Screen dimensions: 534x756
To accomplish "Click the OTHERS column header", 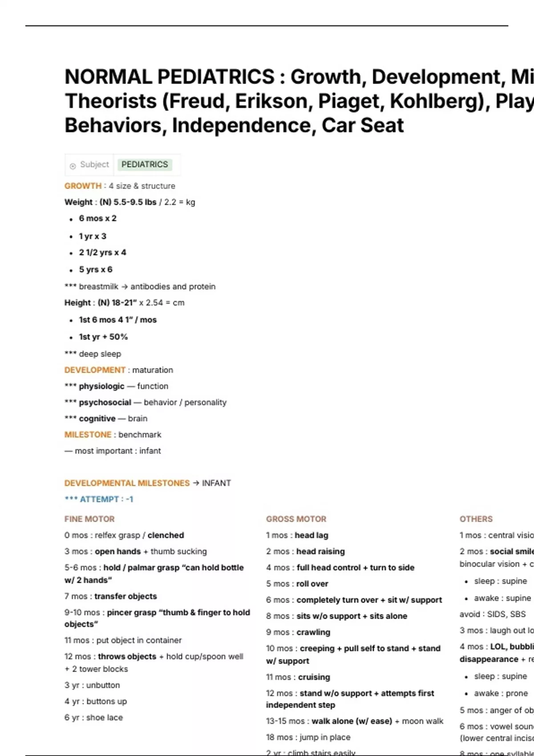I will (x=476, y=519).
